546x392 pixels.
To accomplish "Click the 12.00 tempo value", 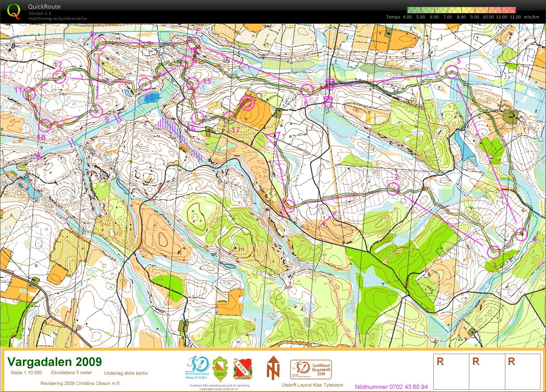I will pyautogui.click(x=515, y=17).
